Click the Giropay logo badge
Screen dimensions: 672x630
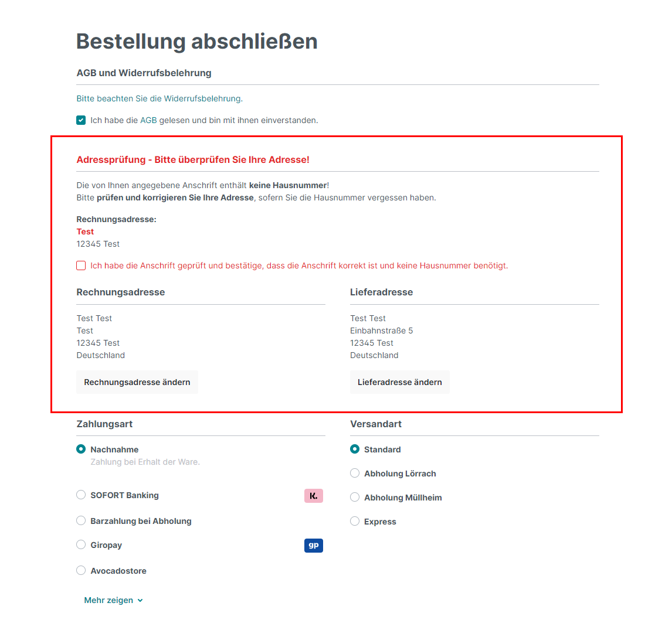[x=314, y=546]
